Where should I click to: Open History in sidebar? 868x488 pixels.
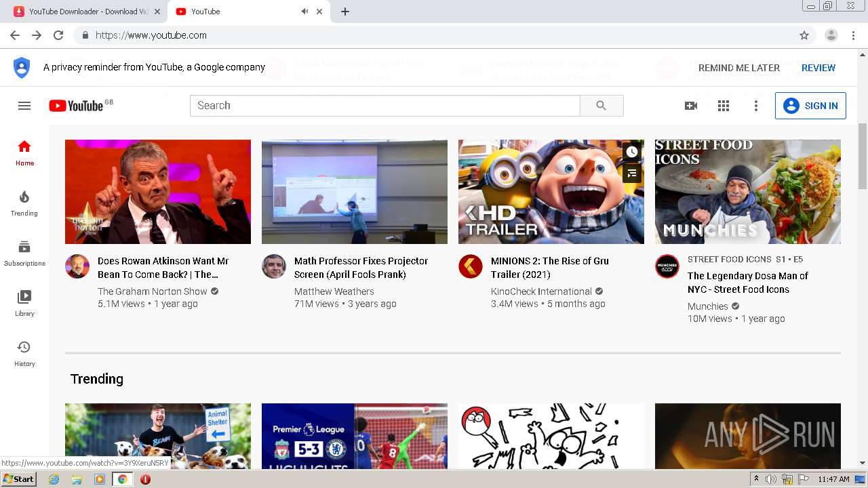coord(24,354)
